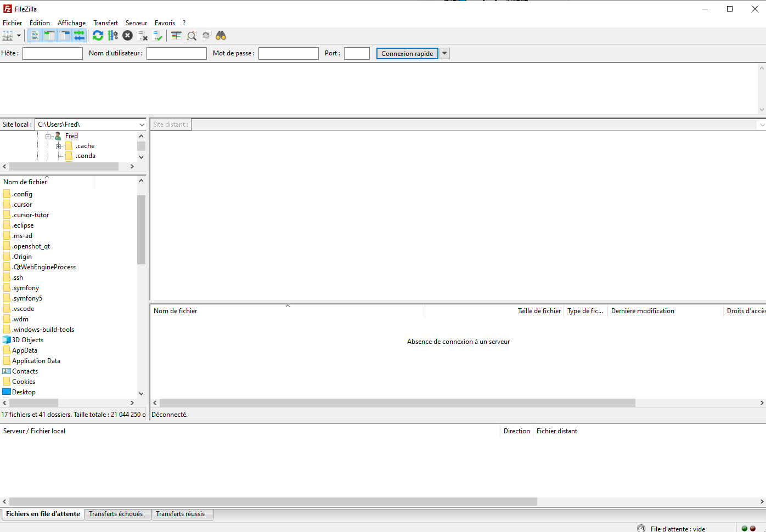766x532 pixels.
Task: Click the reconnect to last server icon
Action: 158,36
